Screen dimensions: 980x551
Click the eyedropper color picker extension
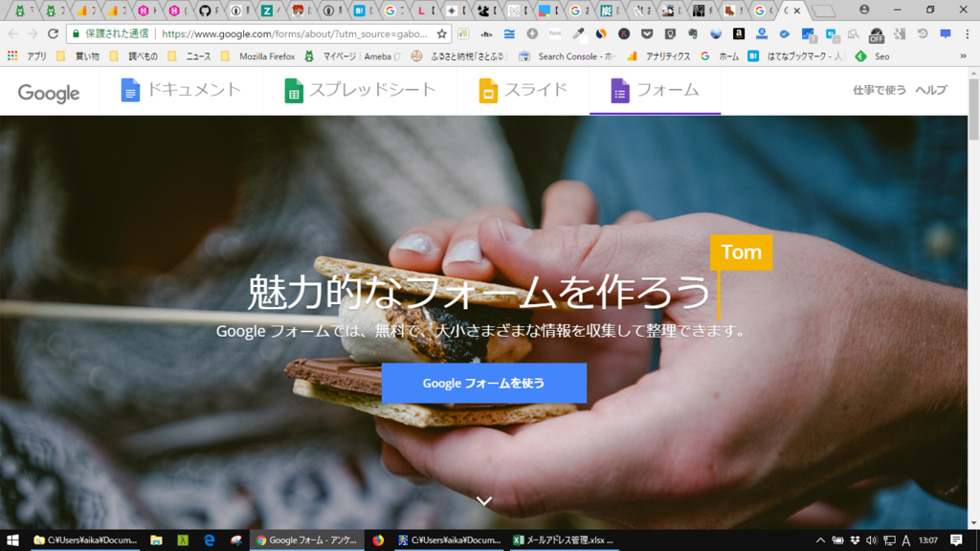578,33
